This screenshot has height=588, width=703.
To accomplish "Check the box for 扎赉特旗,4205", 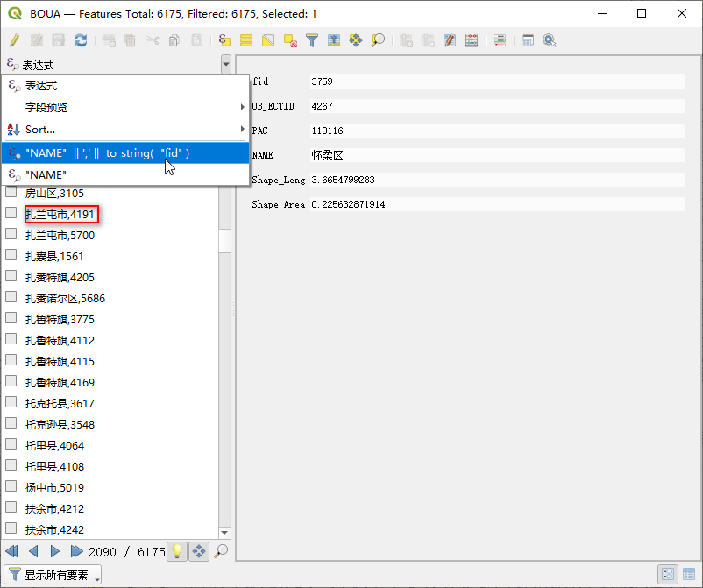I will tap(11, 276).
